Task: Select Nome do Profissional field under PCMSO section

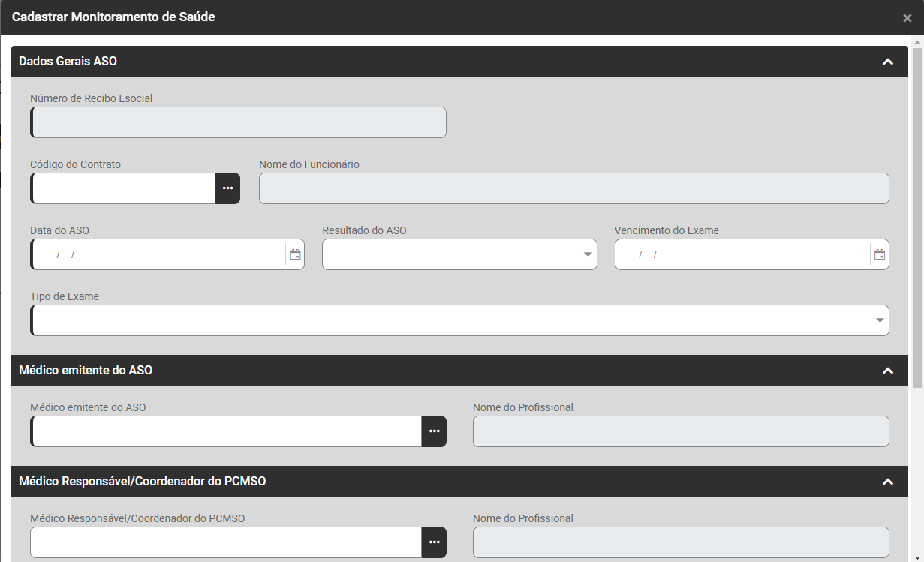Action: [681, 542]
